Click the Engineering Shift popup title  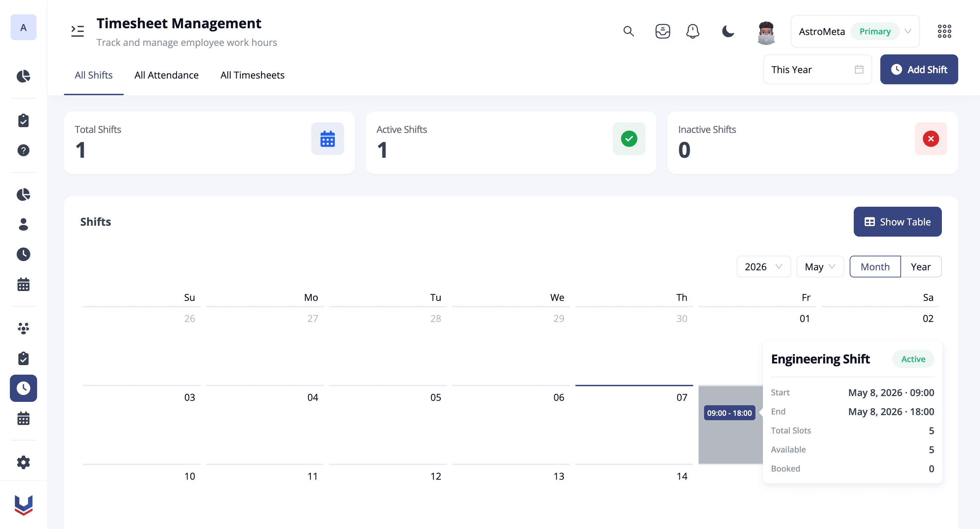click(x=820, y=359)
